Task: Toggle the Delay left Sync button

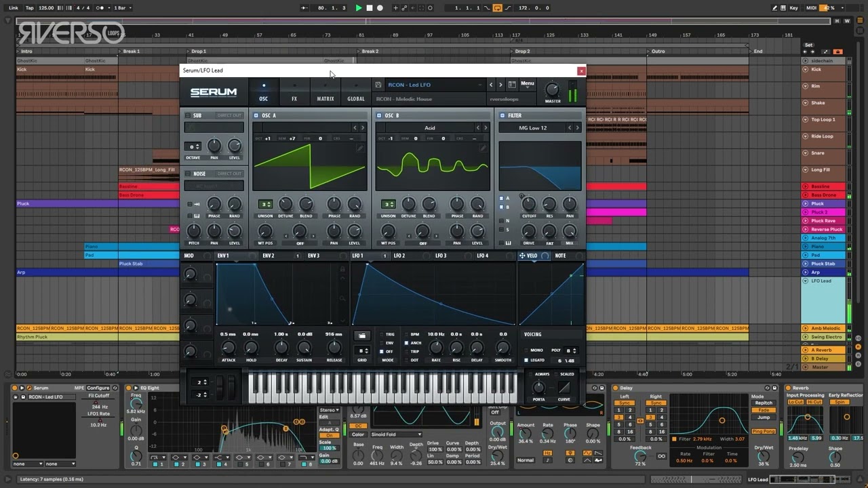Action: 625,403
